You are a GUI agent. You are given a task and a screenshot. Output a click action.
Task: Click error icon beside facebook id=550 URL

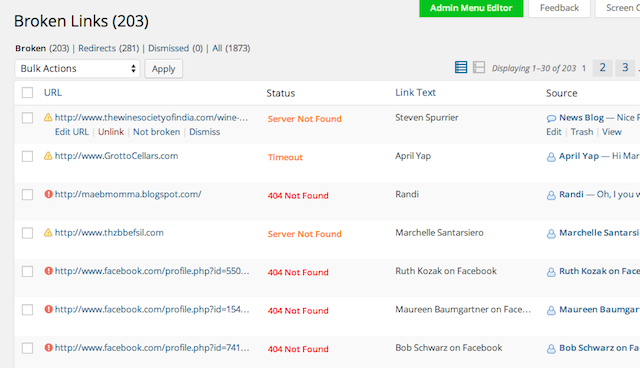pos(49,271)
